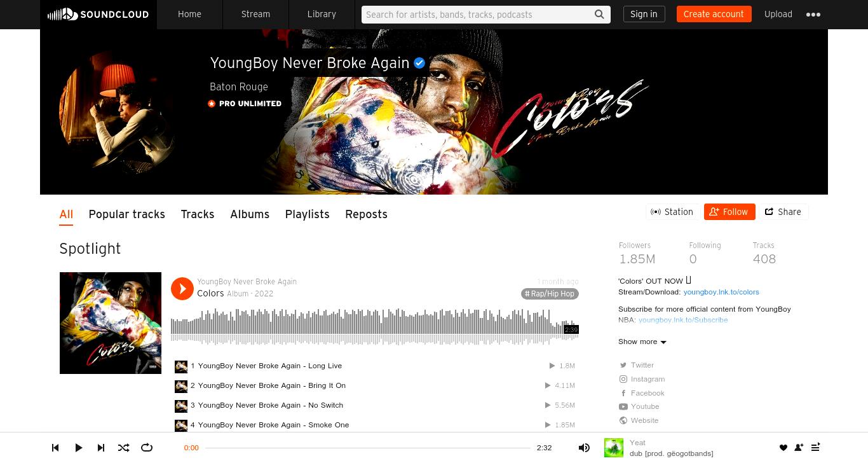
Task: Click the search magnifier icon
Action: pos(599,15)
